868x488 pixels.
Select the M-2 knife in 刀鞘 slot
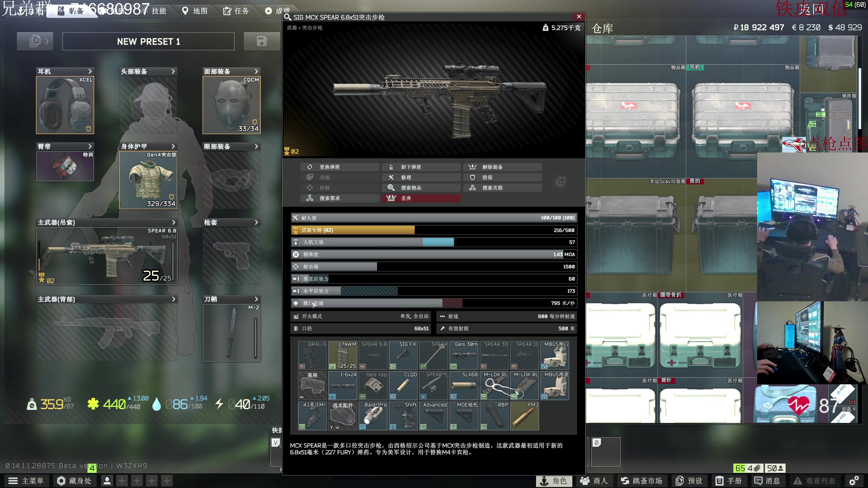[232, 333]
